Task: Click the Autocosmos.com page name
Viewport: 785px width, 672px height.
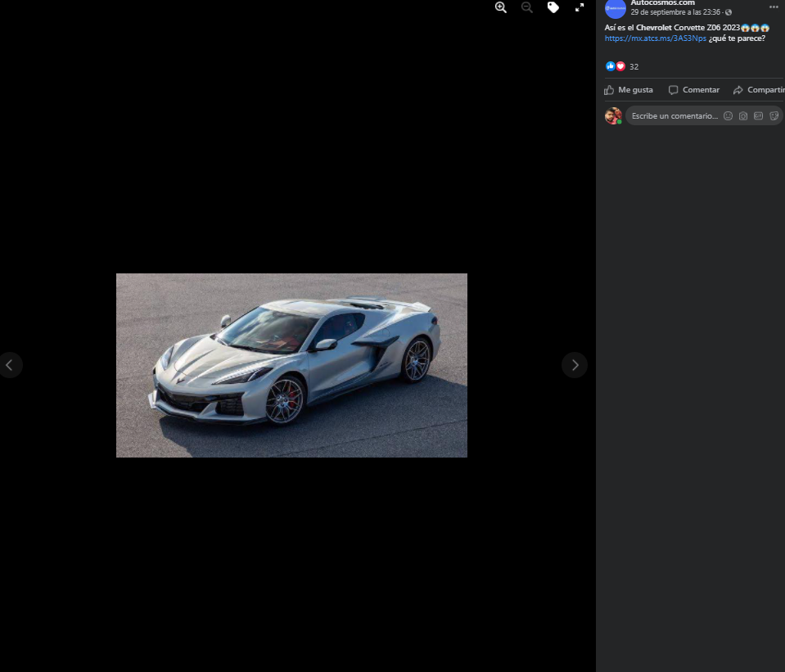Action: [x=662, y=3]
